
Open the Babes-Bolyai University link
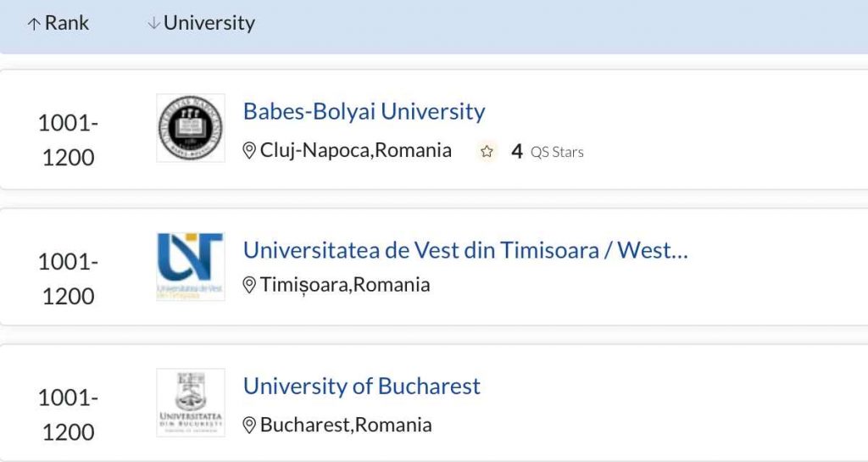click(x=364, y=111)
